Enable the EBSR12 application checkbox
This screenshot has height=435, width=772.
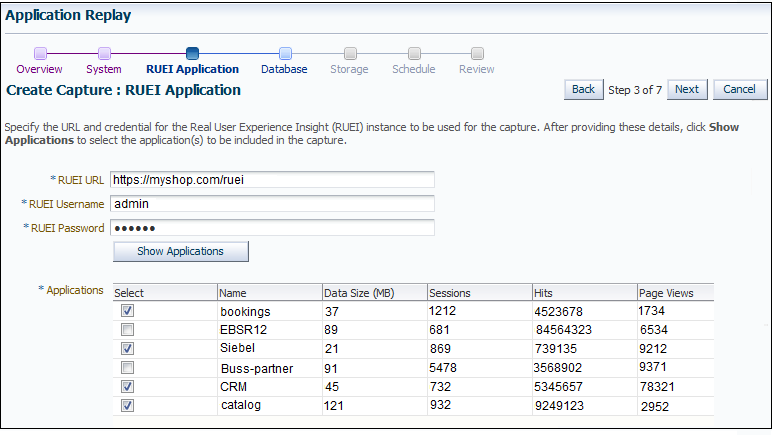coord(128,329)
